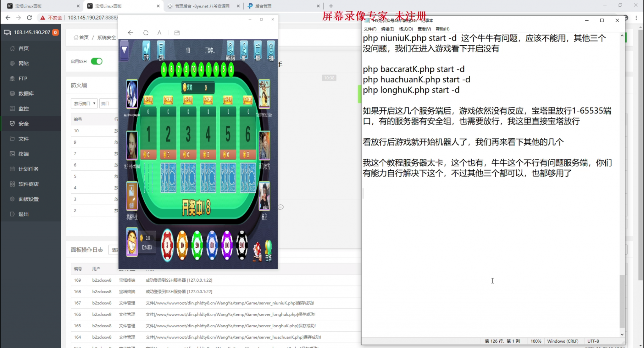The image size is (644, 348).
Task: Toggle the 启用SSH switch
Action: (97, 61)
